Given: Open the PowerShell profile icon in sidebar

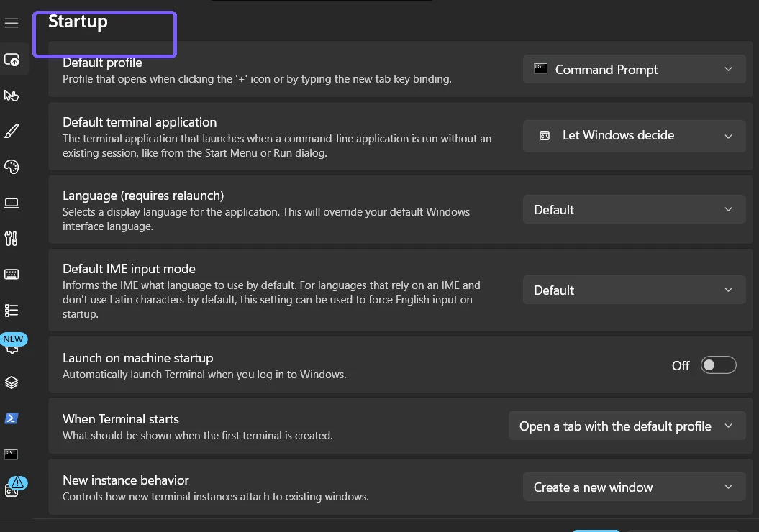Looking at the screenshot, I should pos(12,418).
